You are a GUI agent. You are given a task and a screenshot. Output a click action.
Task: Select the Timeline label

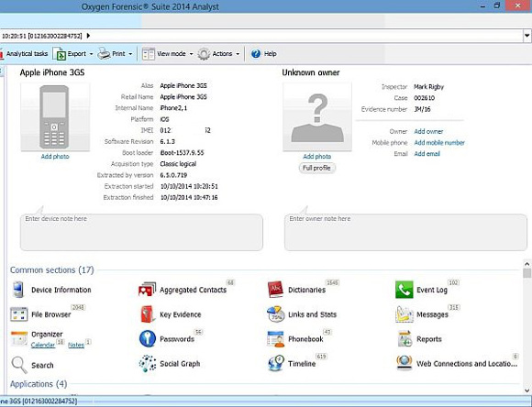coord(302,364)
